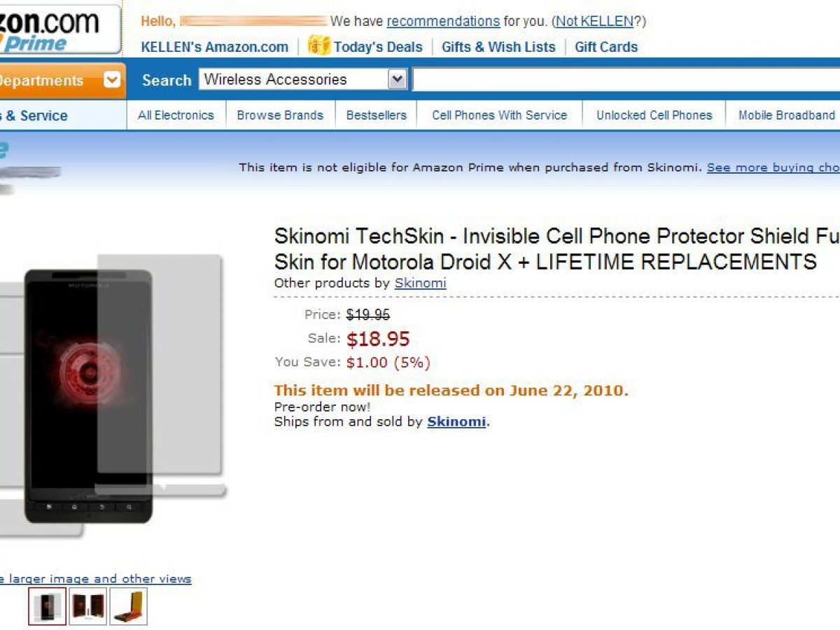Open the Bestsellers tab
Screen dimensions: 840x630
376,115
